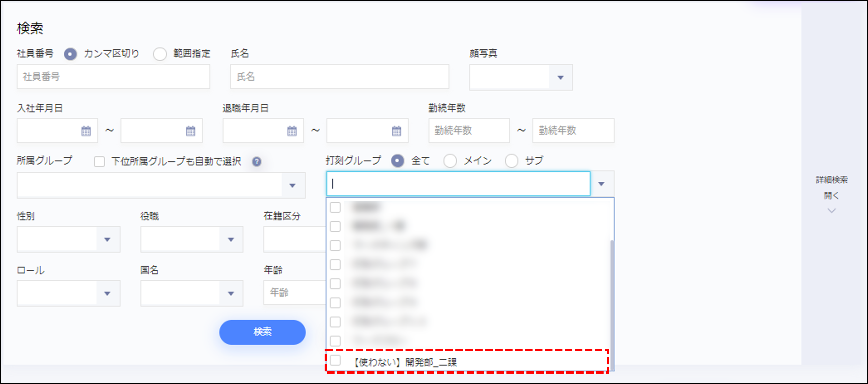
Task: Expand the 性別 dropdown
Action: coord(107,240)
